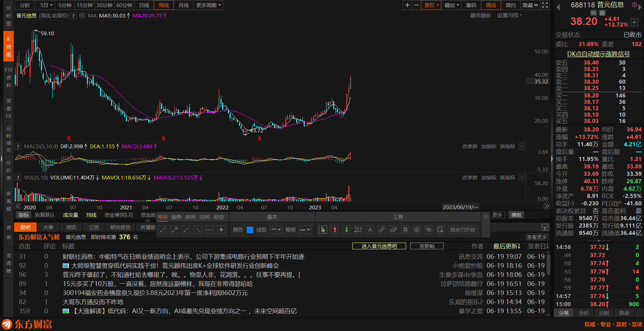644x331 pixels.
Task: Select the 123 price label tool
Action: pos(358,230)
